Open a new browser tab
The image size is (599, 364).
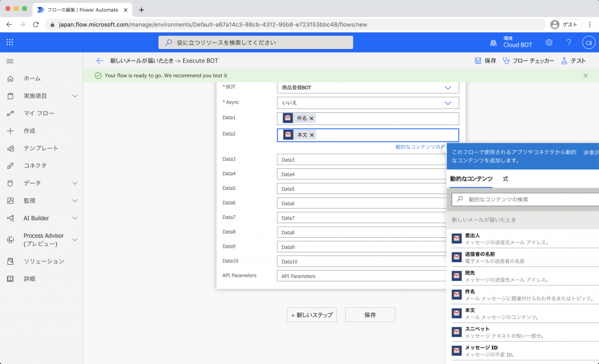(142, 10)
